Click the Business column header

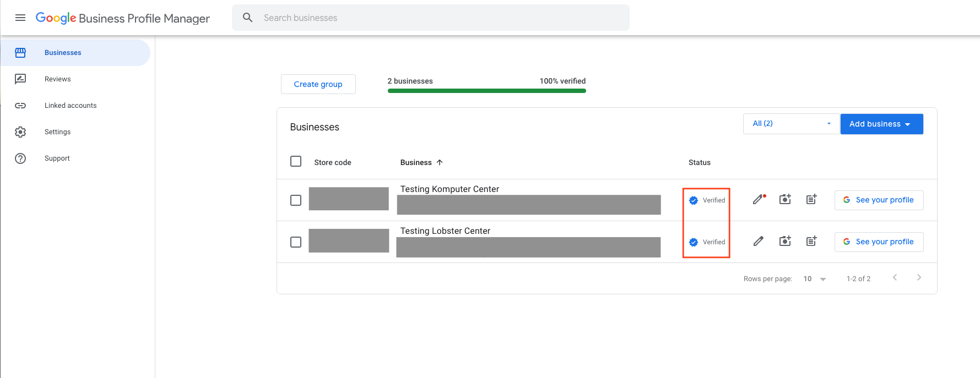[x=416, y=162]
